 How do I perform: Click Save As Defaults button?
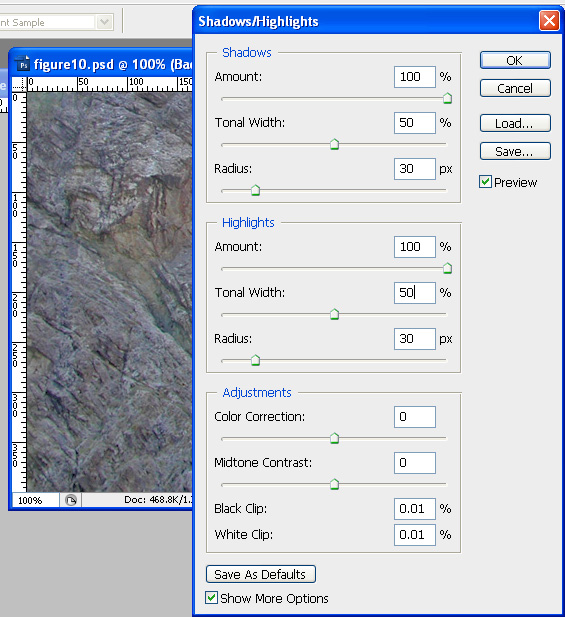pyautogui.click(x=260, y=574)
